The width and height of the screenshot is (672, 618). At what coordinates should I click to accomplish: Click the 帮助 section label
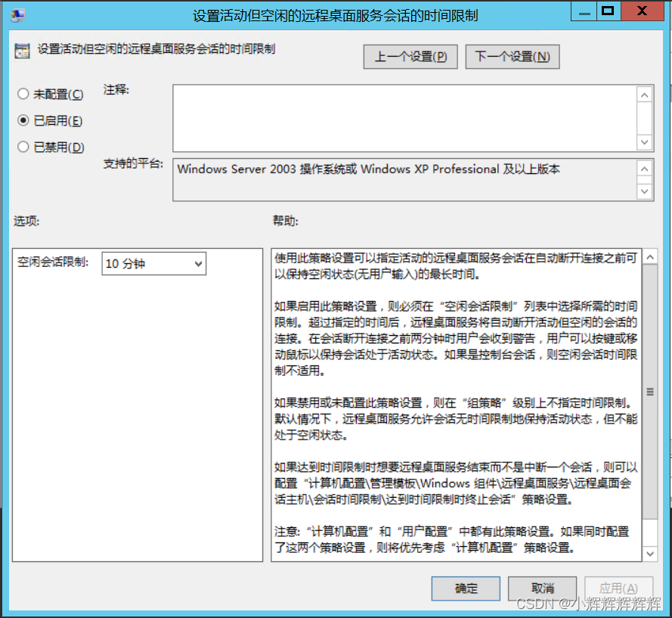[286, 221]
